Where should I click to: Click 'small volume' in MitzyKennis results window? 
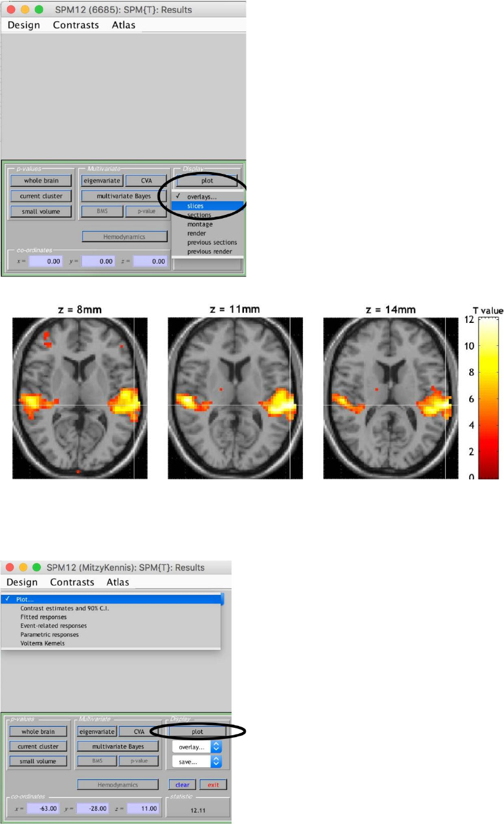tap(38, 761)
